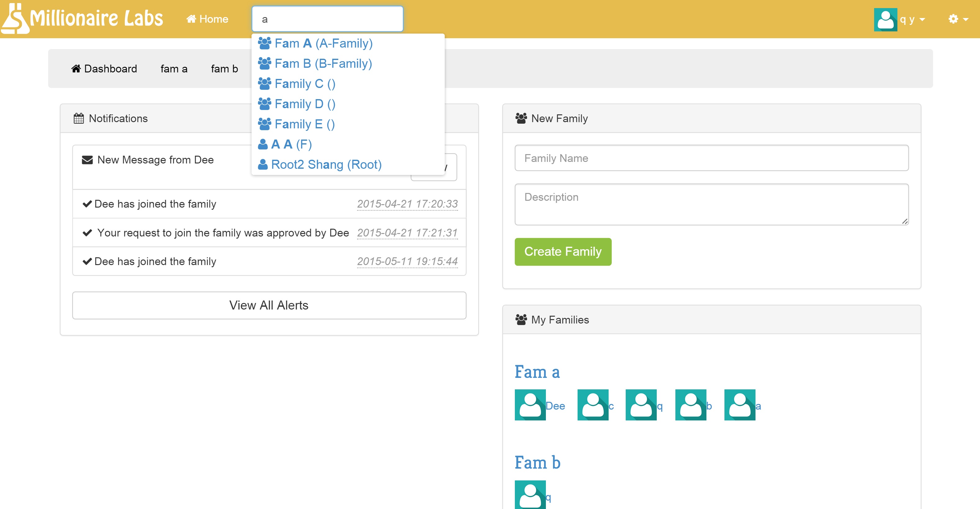Click the Millionaire Labs flask logo
The width and height of the screenshot is (980, 509).
[x=15, y=18]
